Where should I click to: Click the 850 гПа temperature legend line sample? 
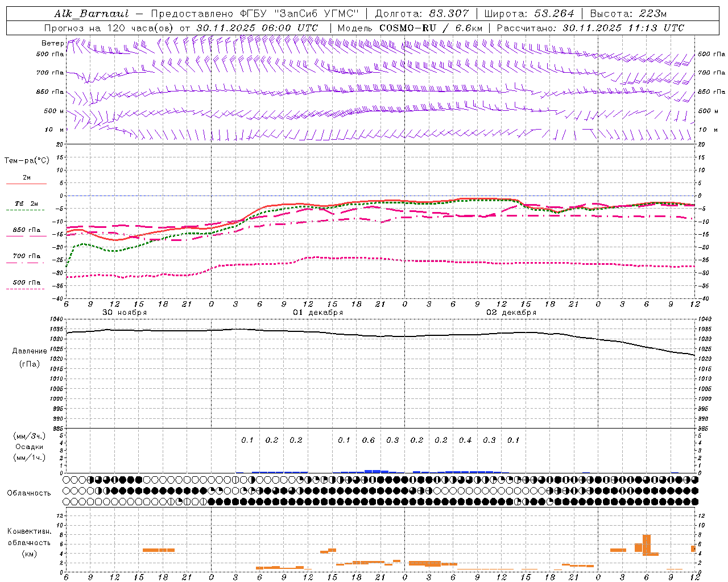pos(26,236)
